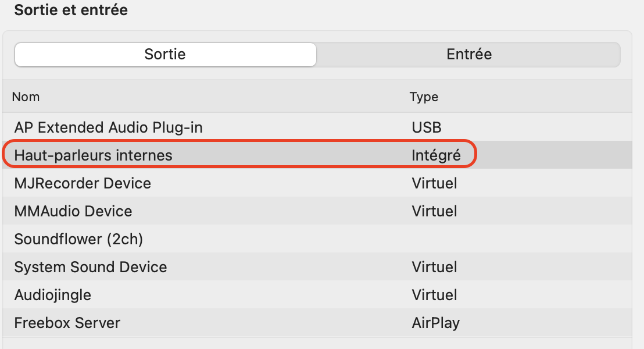Select Haut-parleurs internes as output

tap(94, 155)
